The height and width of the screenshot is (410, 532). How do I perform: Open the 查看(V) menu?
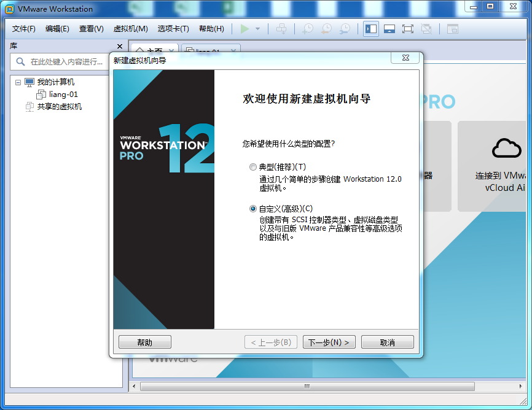pyautogui.click(x=92, y=29)
